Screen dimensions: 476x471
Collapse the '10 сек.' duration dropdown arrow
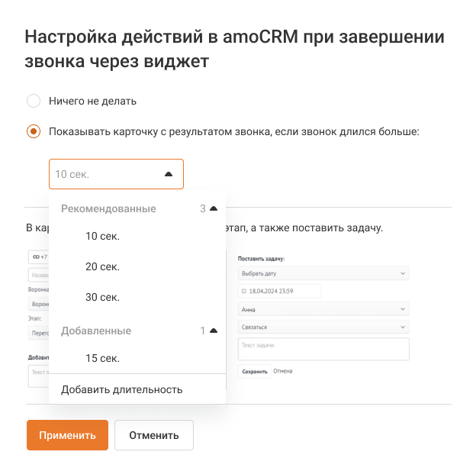point(169,174)
